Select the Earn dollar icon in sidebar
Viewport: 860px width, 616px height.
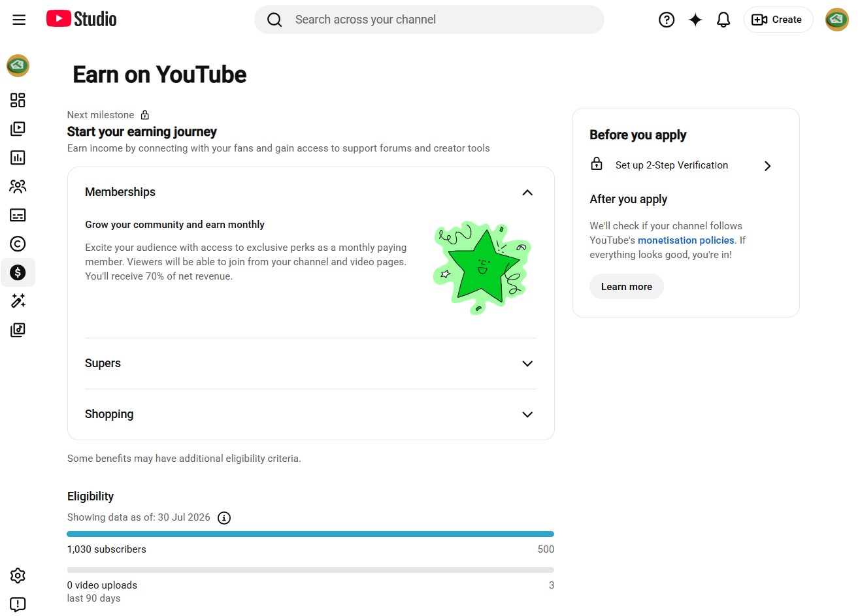[18, 272]
